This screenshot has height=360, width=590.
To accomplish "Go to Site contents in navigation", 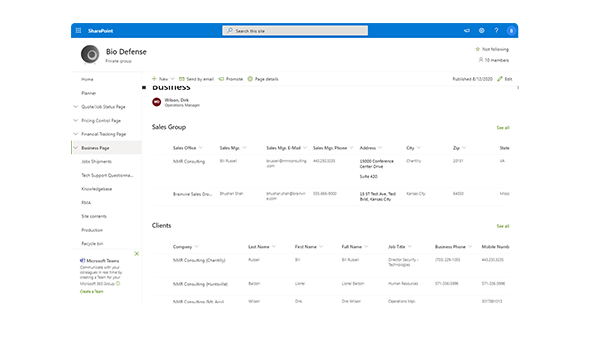I will [x=94, y=216].
